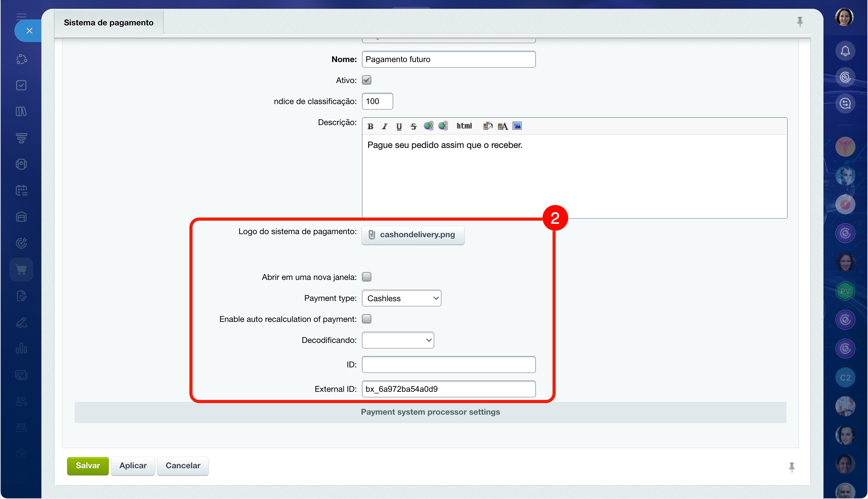Select the Sistema de pagamento tab
Screen dimensions: 868x499
pyautogui.click(x=109, y=23)
